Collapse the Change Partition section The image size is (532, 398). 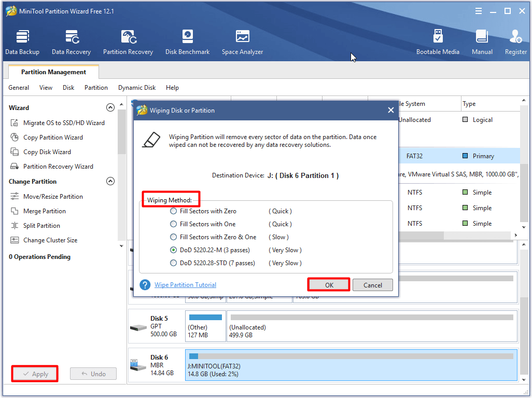[110, 181]
